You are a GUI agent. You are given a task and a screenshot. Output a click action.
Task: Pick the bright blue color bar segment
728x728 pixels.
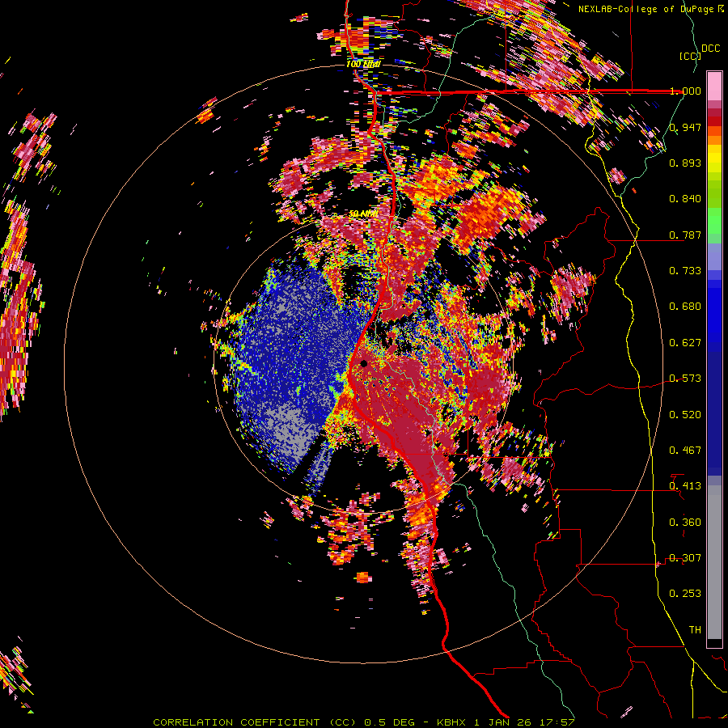click(714, 311)
